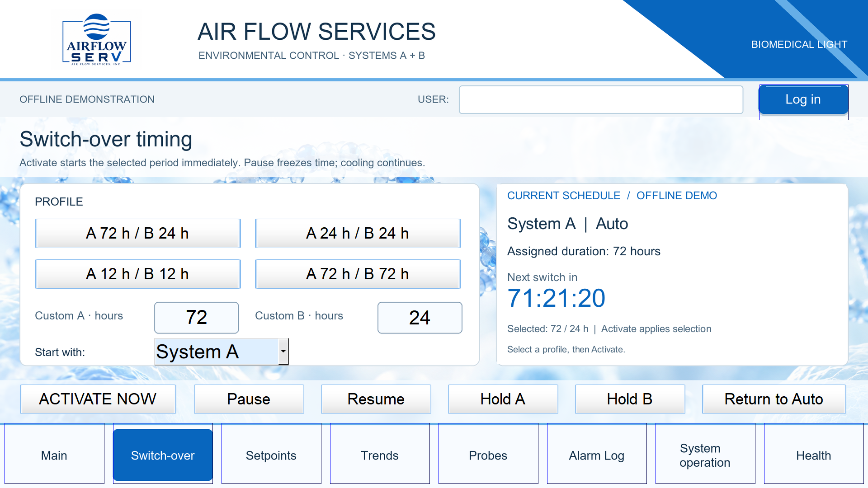
Task: Open the Health tab
Action: click(814, 455)
